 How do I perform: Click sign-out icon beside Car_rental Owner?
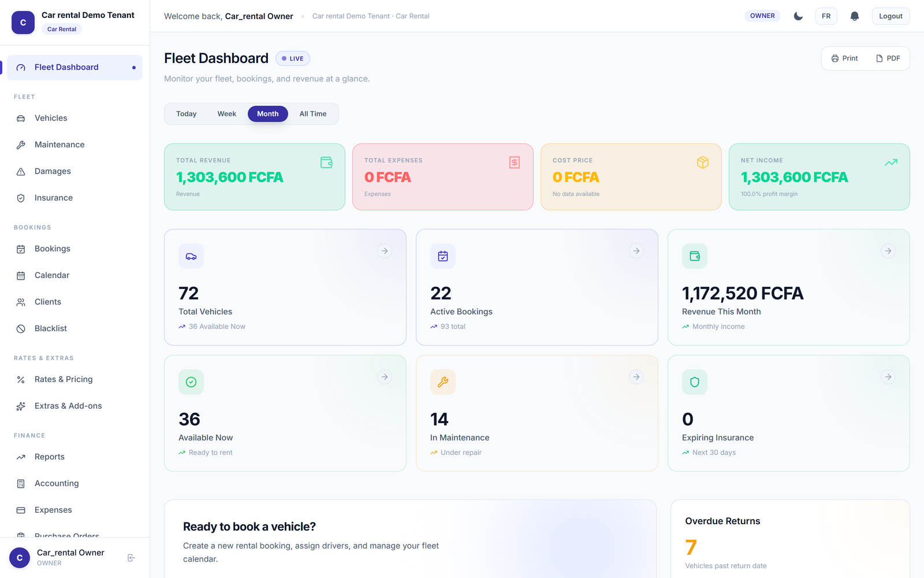tap(131, 558)
